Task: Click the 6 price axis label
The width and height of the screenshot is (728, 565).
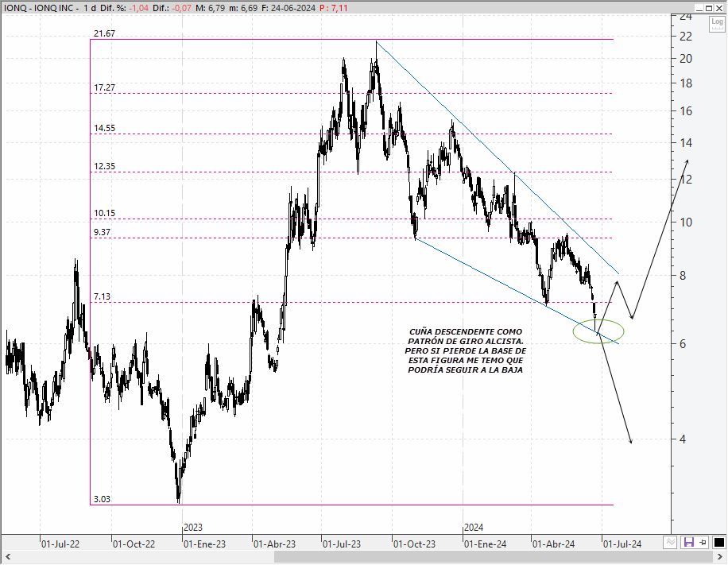Action: (683, 344)
